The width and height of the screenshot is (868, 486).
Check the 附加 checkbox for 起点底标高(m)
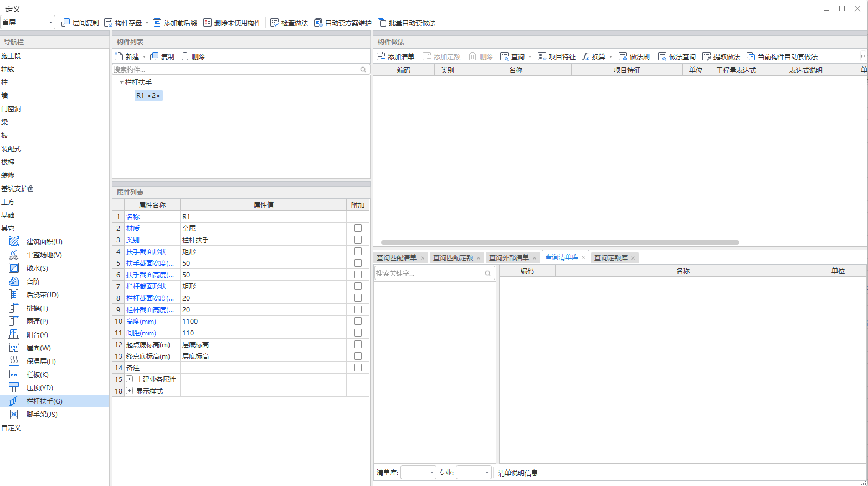[x=358, y=344]
